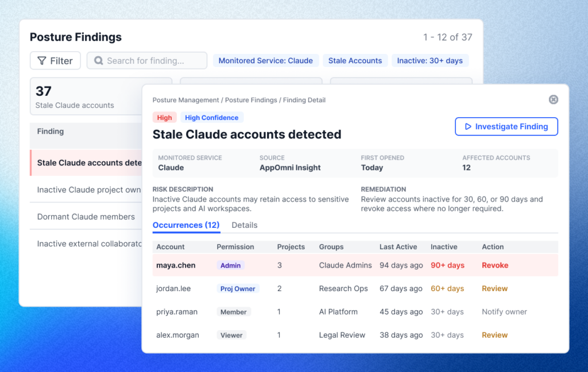This screenshot has width=588, height=372.
Task: Select the Stale Claude accounts detected finding row
Action: coord(86,163)
